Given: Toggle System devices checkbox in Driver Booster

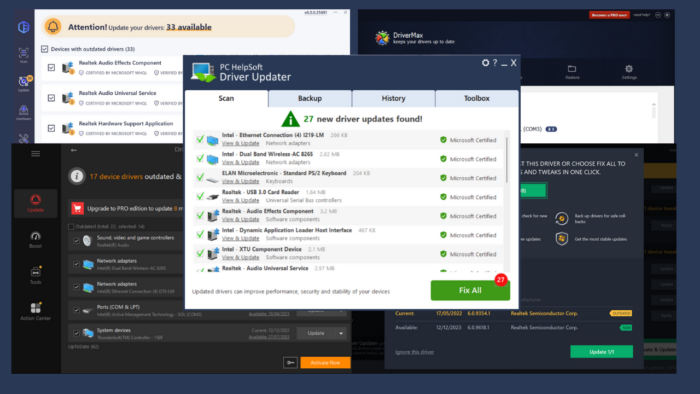Looking at the screenshot, I should (76, 333).
